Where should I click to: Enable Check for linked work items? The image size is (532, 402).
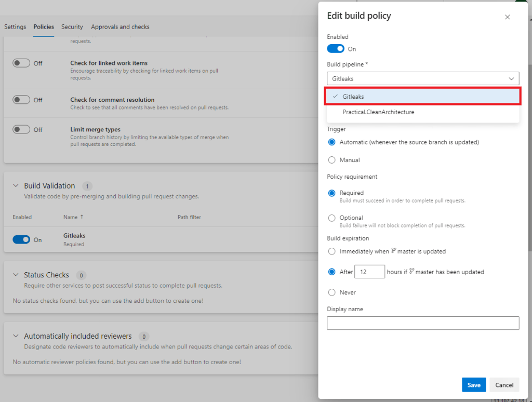point(22,63)
